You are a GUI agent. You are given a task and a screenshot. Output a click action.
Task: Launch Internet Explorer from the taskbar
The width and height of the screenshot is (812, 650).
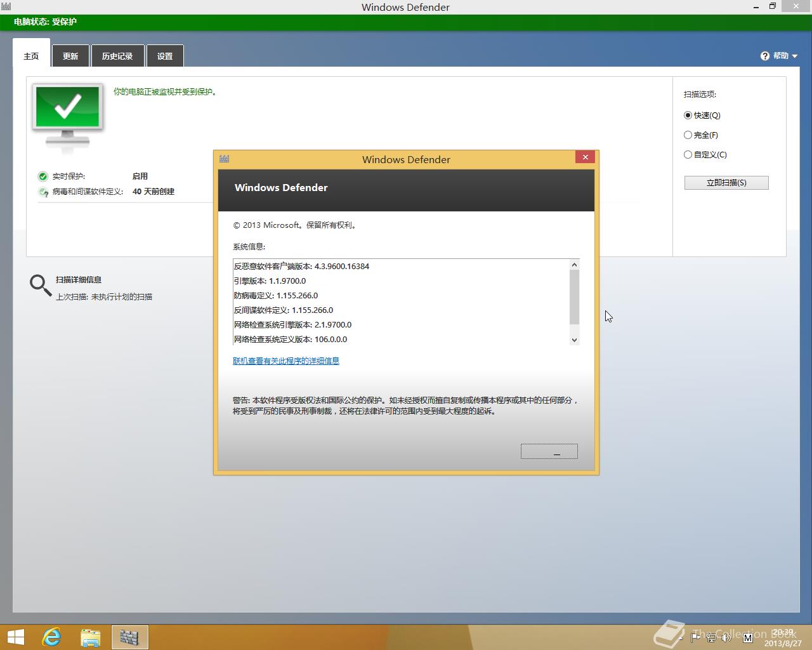pos(51,637)
